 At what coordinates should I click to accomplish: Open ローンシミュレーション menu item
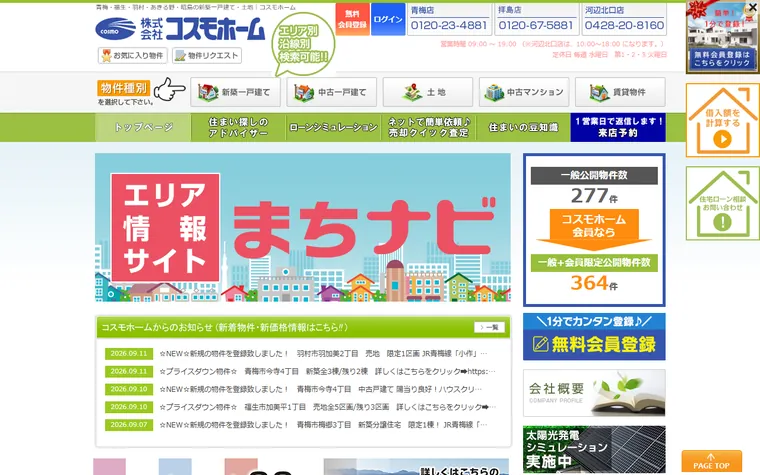[333, 127]
